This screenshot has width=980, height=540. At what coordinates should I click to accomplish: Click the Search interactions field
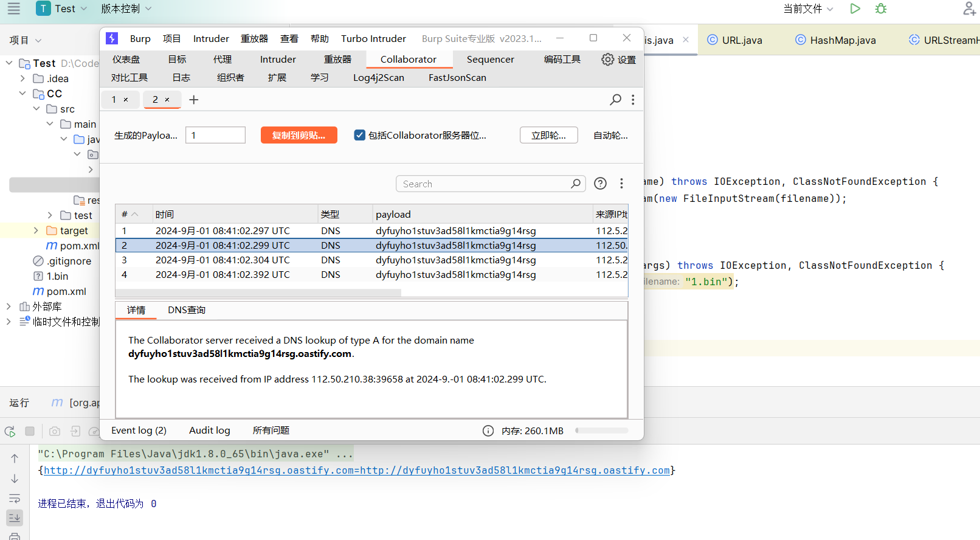(x=491, y=184)
